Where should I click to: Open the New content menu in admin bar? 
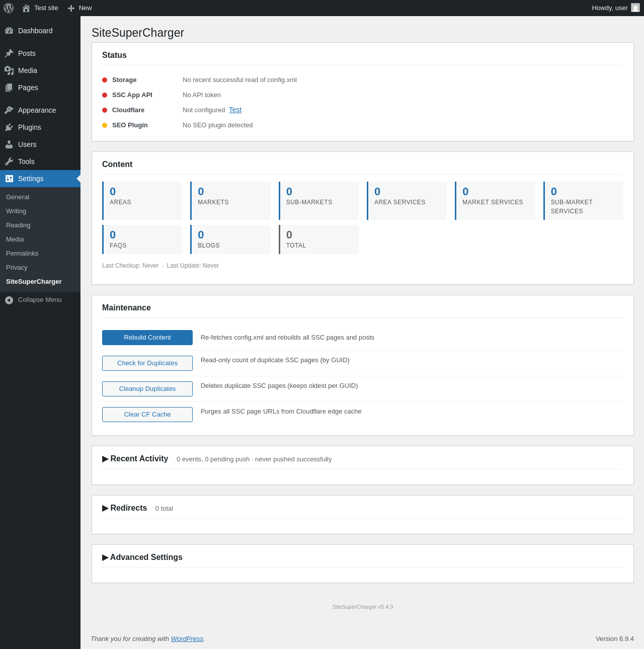click(80, 8)
